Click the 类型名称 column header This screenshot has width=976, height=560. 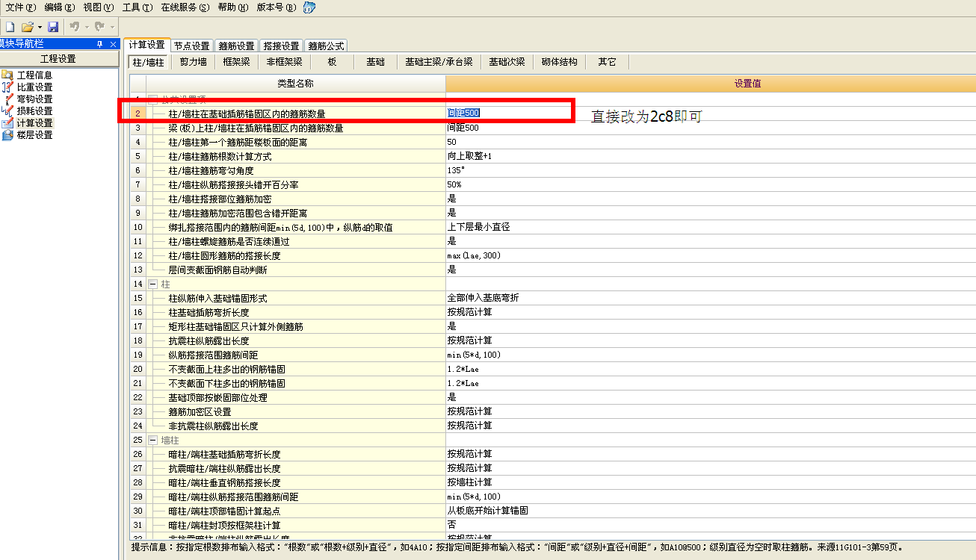coord(295,84)
